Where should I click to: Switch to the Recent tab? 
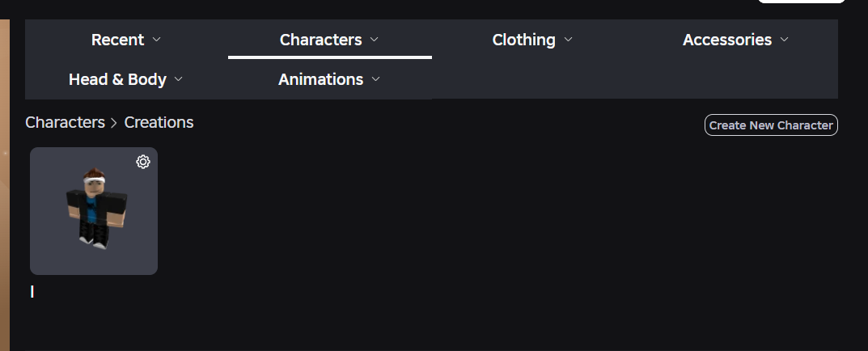(x=117, y=40)
